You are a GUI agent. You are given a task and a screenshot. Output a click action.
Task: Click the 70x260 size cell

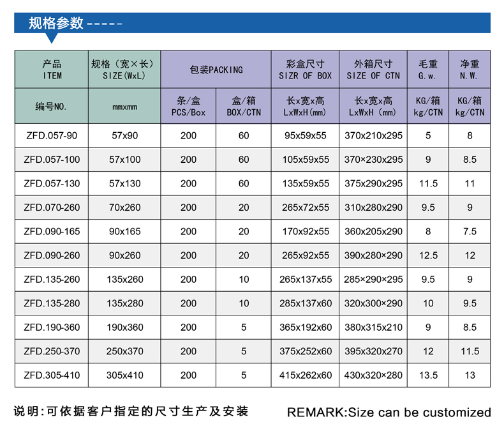click(x=124, y=208)
